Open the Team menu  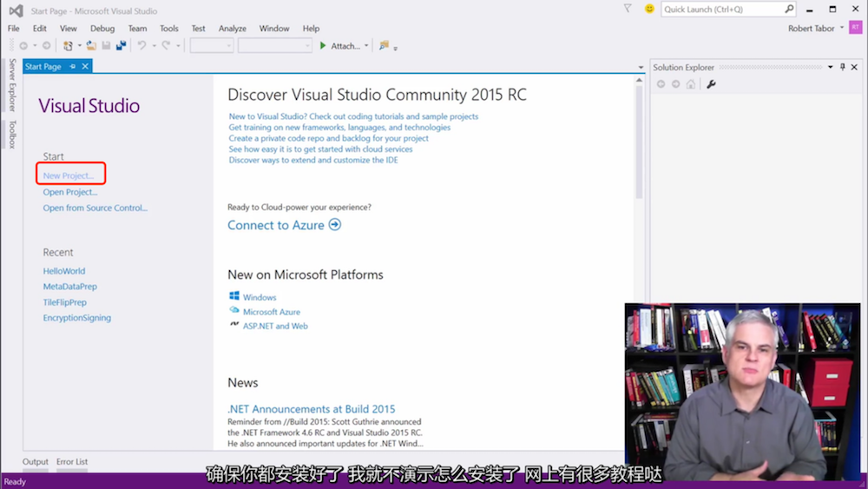click(x=137, y=29)
